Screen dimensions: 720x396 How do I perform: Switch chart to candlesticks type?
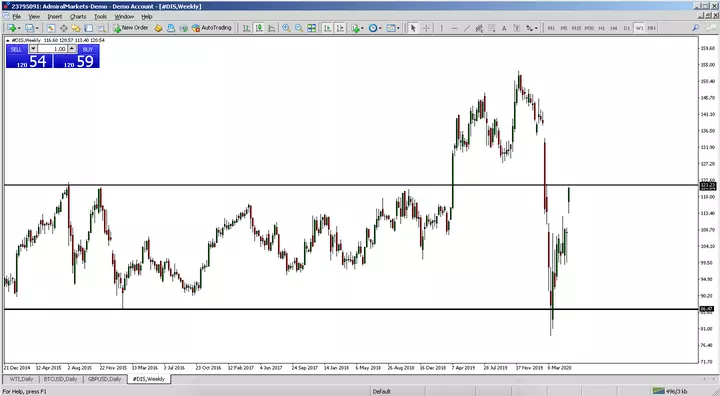[x=259, y=28]
